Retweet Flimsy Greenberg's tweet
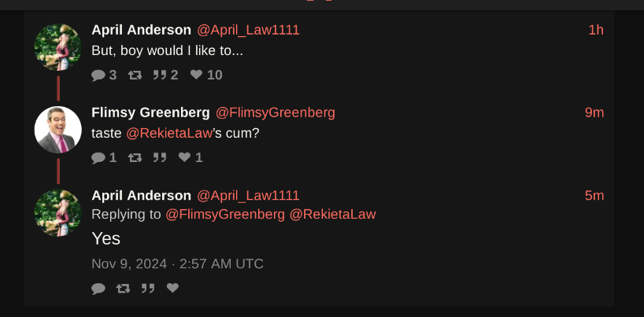 click(135, 157)
